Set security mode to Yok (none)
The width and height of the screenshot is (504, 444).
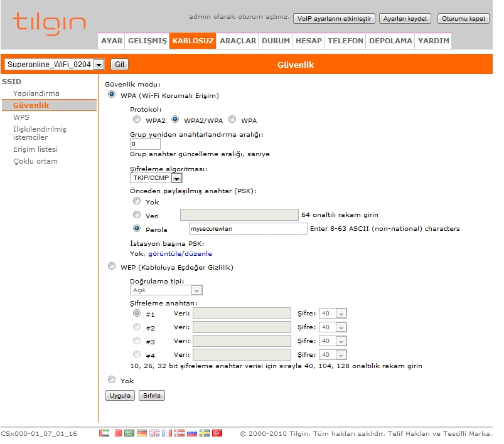(x=112, y=380)
